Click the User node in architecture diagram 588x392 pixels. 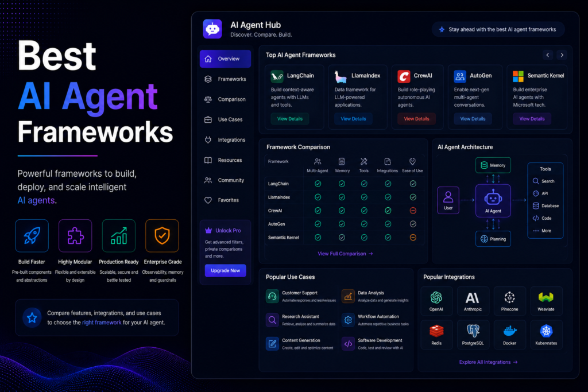[448, 200]
